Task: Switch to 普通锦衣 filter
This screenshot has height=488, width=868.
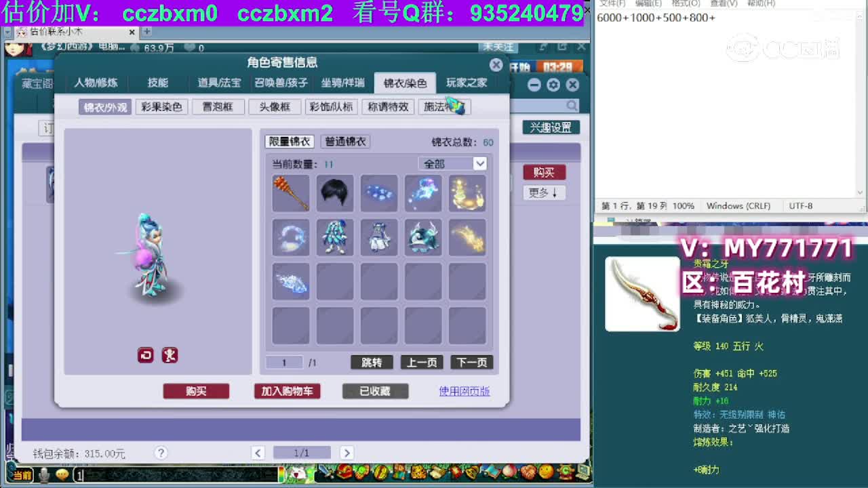Action: click(345, 142)
